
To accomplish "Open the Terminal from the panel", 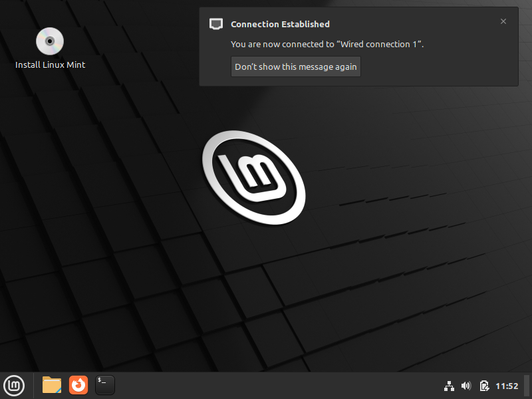I will pos(105,385).
